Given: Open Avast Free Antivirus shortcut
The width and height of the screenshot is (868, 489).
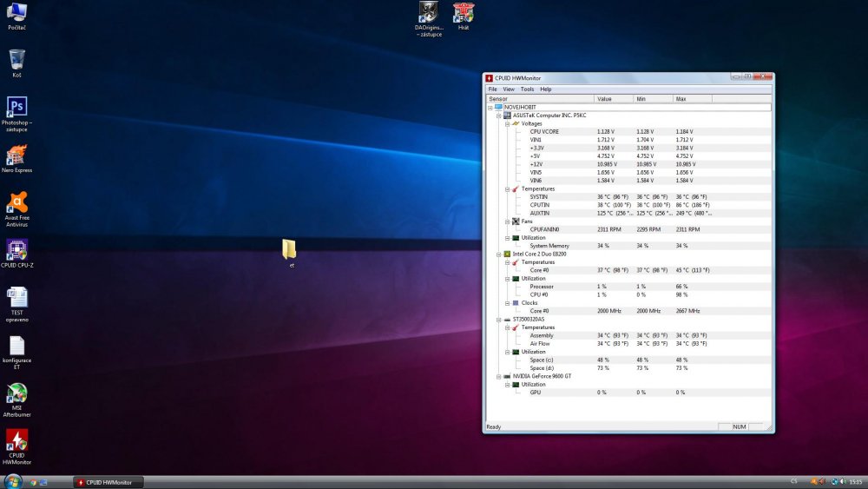Looking at the screenshot, I should coord(16,209).
